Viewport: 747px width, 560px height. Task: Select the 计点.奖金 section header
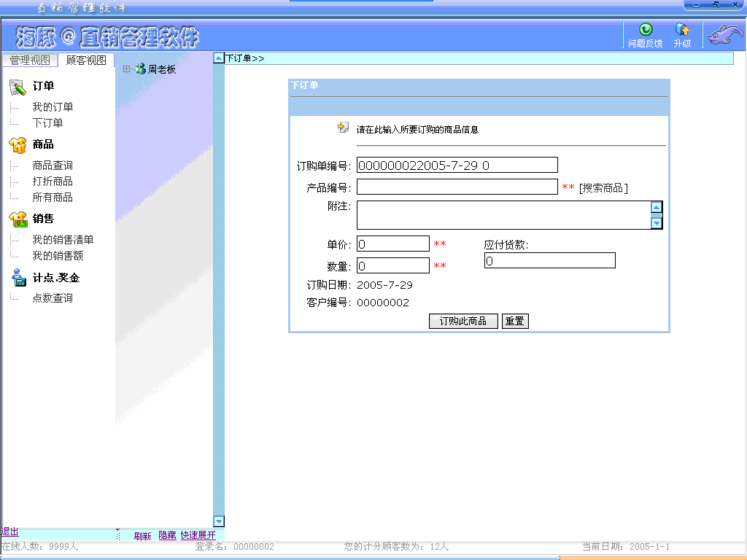pyautogui.click(x=55, y=278)
